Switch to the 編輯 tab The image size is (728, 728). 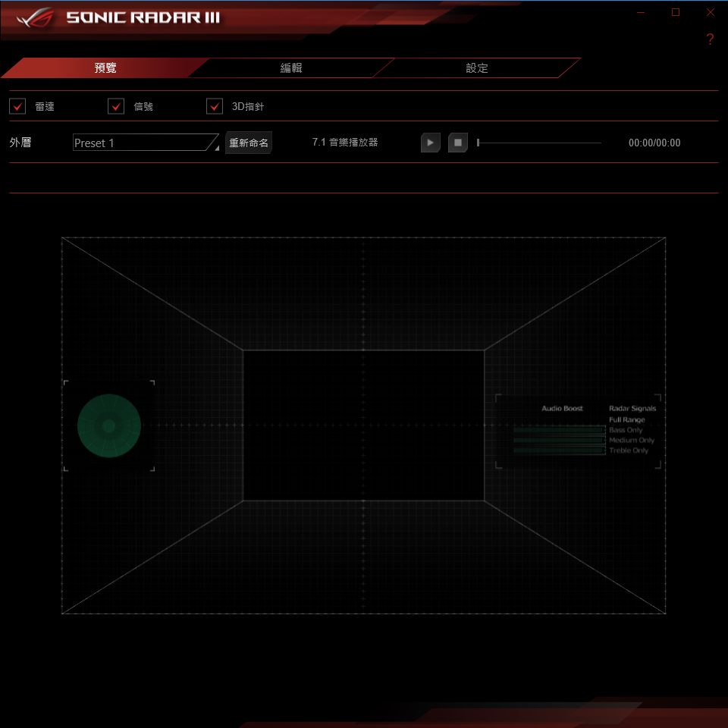[x=291, y=68]
